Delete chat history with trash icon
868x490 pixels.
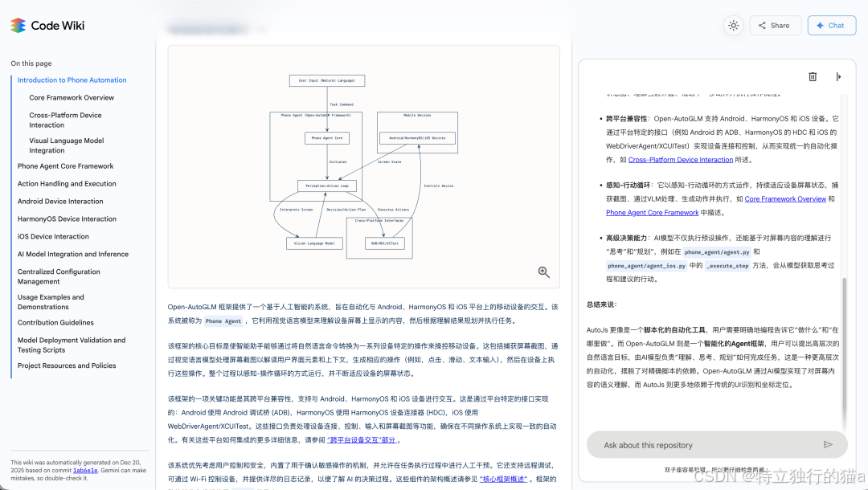tap(813, 77)
